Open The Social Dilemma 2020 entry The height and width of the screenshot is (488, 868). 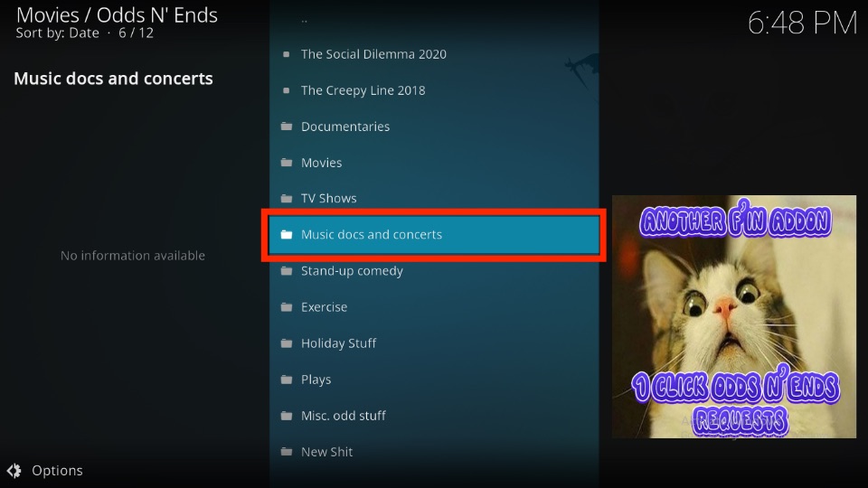tap(434, 54)
